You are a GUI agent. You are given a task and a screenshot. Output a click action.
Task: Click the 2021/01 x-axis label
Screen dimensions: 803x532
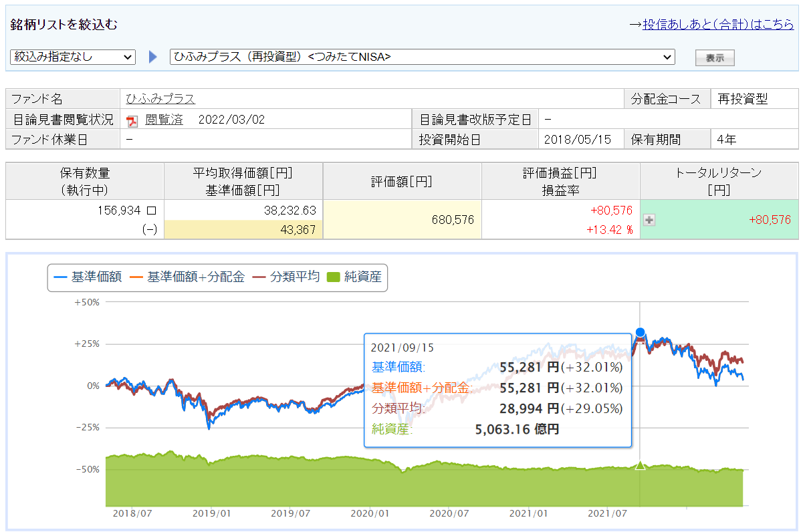tap(528, 514)
